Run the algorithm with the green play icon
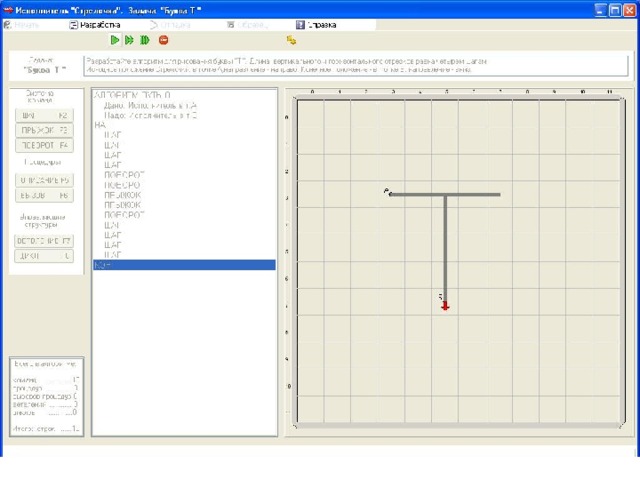This screenshot has height=480, width=640. coord(115,40)
